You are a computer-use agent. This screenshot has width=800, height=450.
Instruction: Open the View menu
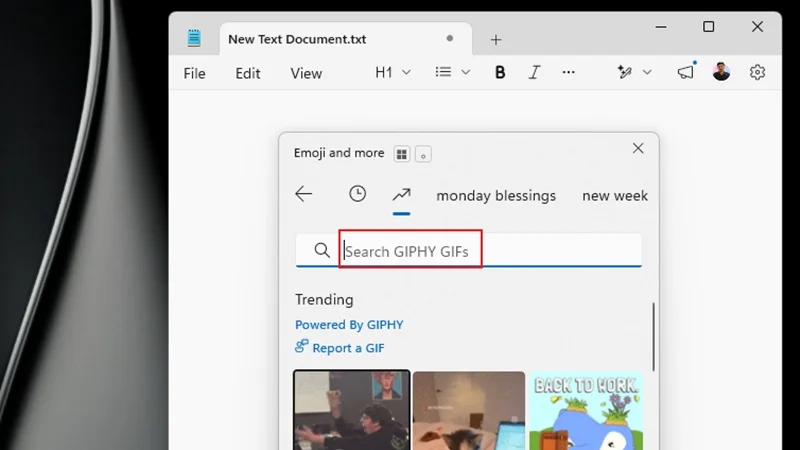click(x=306, y=73)
